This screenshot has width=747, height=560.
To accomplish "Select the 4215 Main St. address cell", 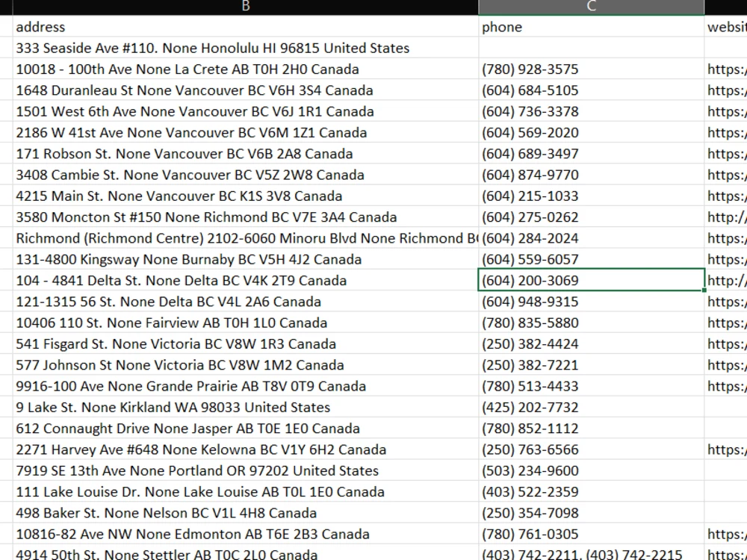I will (245, 196).
